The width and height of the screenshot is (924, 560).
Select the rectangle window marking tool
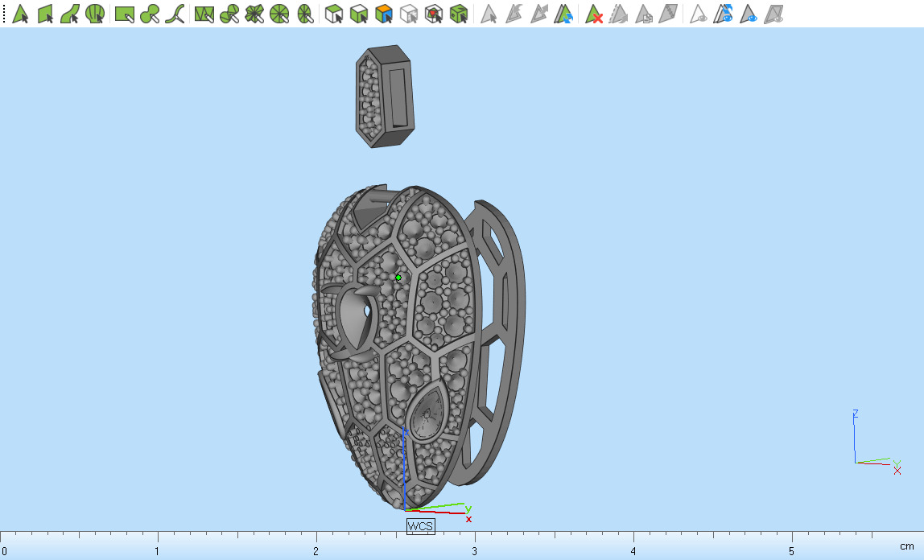[x=124, y=13]
